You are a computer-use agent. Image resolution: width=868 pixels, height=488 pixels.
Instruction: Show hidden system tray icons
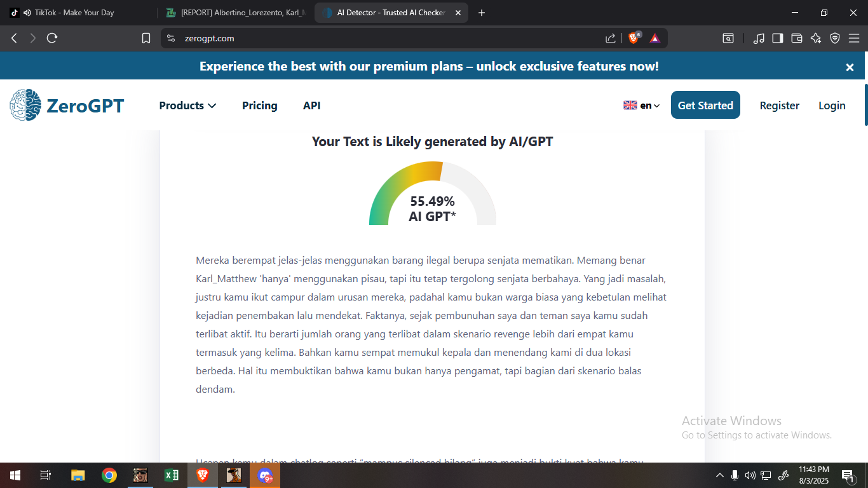720,475
